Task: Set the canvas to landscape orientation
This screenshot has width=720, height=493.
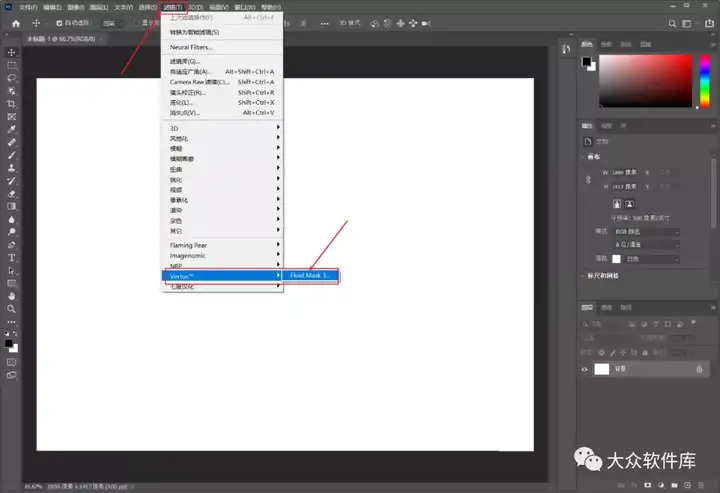Action: coord(629,204)
